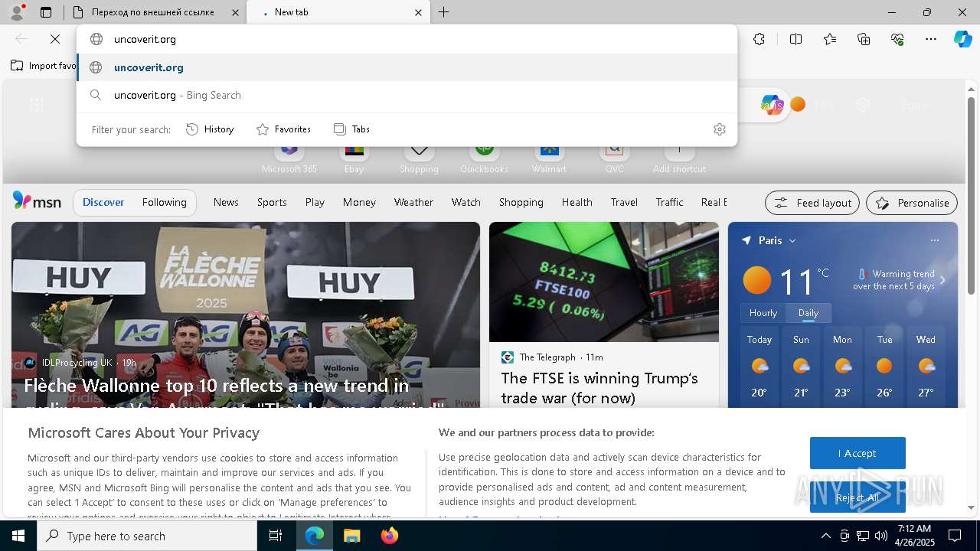This screenshot has height=551, width=980.
Task: Click Reject All cookies button
Action: [857, 497]
